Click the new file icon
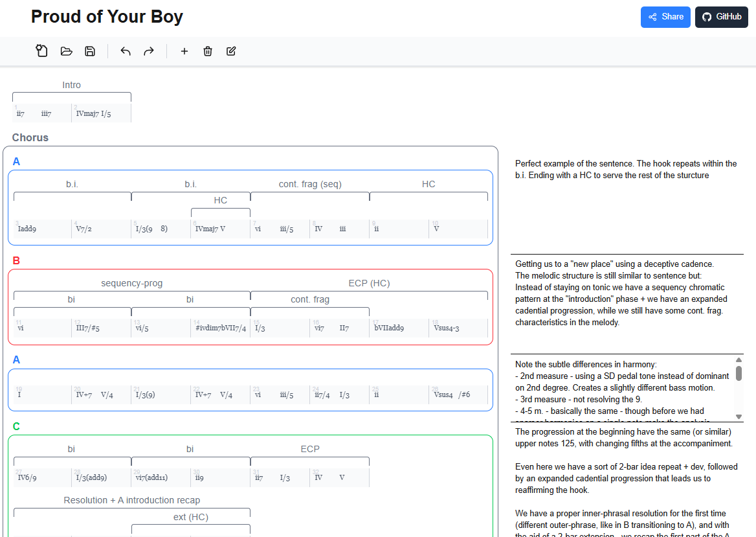756x537 pixels. (42, 51)
